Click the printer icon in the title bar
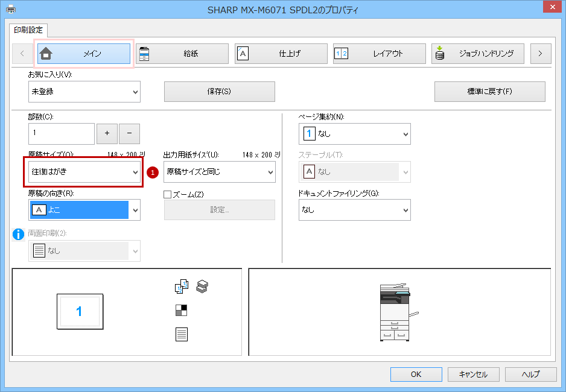 pyautogui.click(x=11, y=10)
